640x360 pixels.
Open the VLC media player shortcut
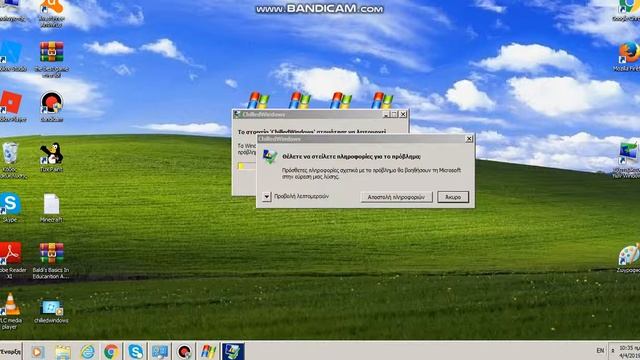tap(10, 311)
